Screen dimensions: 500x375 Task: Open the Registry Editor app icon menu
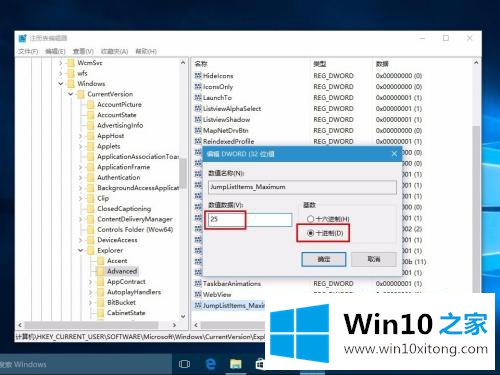pyautogui.click(x=22, y=38)
